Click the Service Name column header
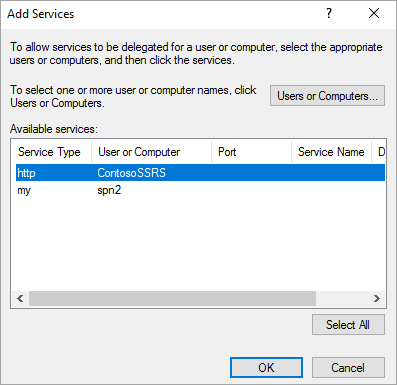This screenshot has height=385, width=397. (x=331, y=152)
